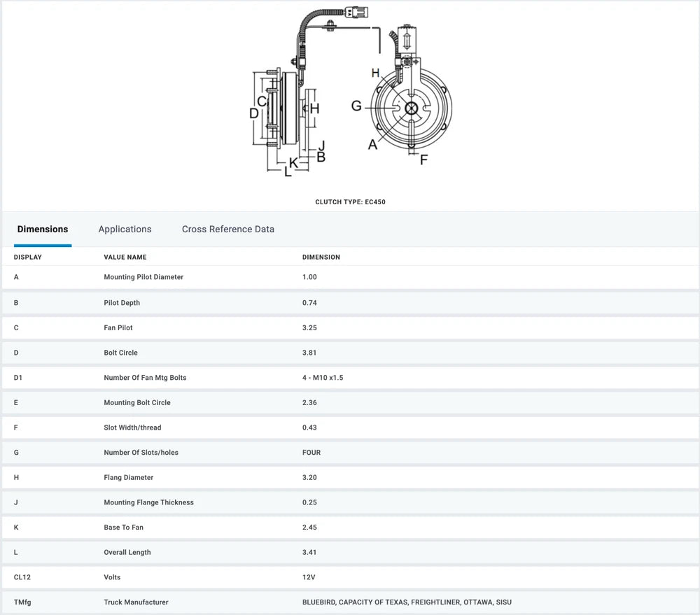
Task: Click the Slot Width/thread label
Action: pyautogui.click(x=132, y=427)
